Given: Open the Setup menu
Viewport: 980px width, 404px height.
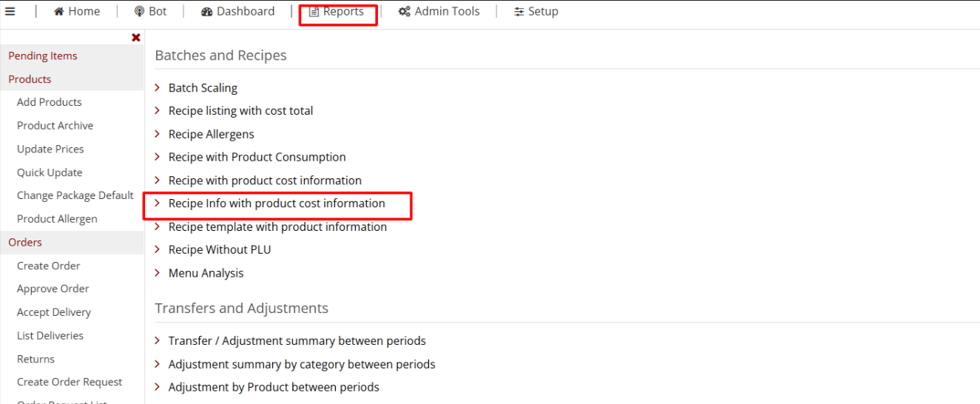Looking at the screenshot, I should click(543, 12).
